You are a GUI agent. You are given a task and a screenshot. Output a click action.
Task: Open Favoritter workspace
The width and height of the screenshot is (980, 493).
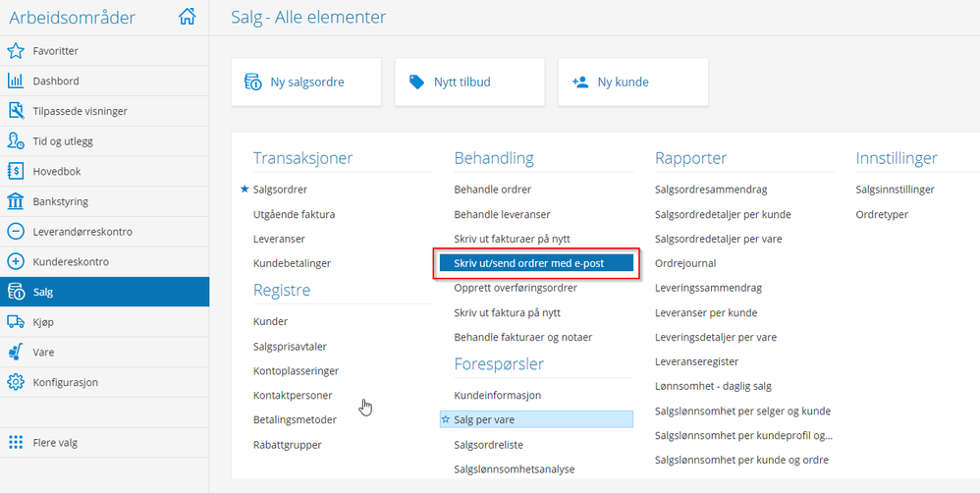(104, 51)
